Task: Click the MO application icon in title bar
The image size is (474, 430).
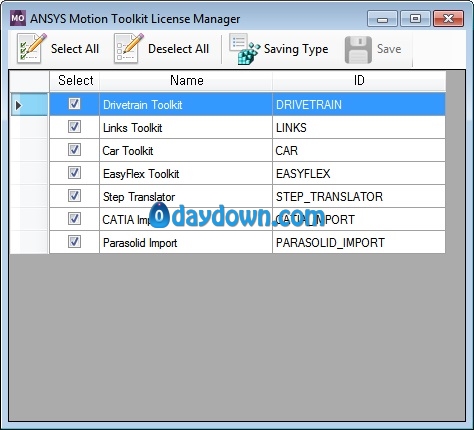Action: 18,18
